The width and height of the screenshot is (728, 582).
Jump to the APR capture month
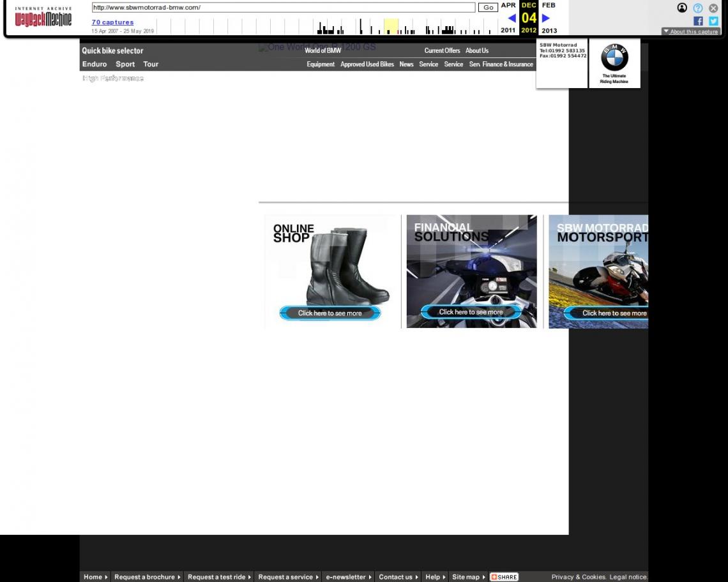point(508,5)
